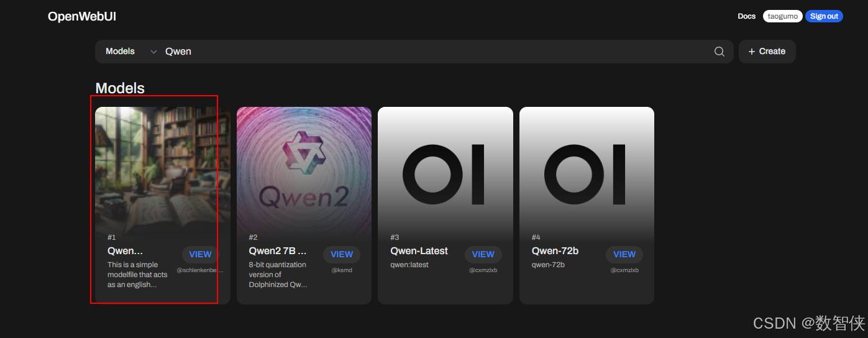Go to OpenWebUI home logo
The height and width of the screenshot is (338, 868).
coord(82,16)
